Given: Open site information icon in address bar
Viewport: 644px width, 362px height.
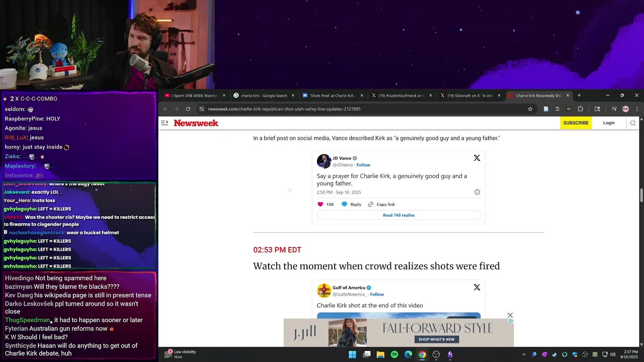Looking at the screenshot, I should [x=202, y=109].
